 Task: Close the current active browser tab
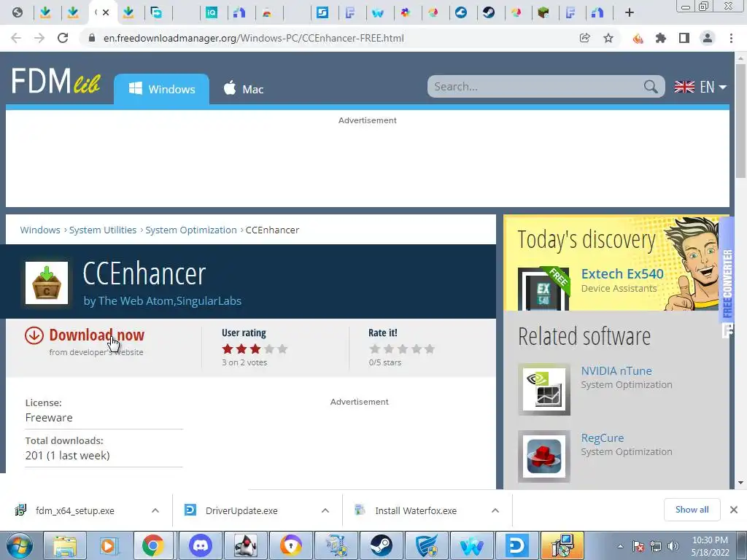click(x=106, y=12)
